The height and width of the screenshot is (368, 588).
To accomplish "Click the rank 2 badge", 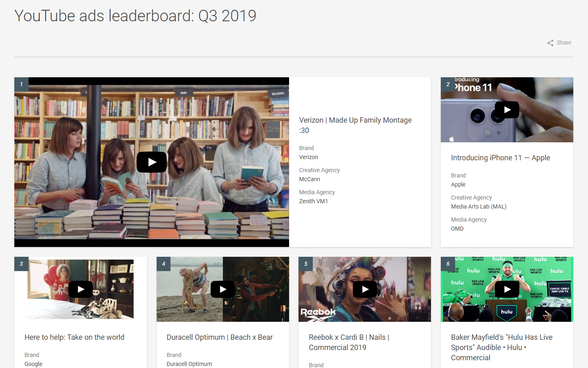I will pyautogui.click(x=448, y=84).
